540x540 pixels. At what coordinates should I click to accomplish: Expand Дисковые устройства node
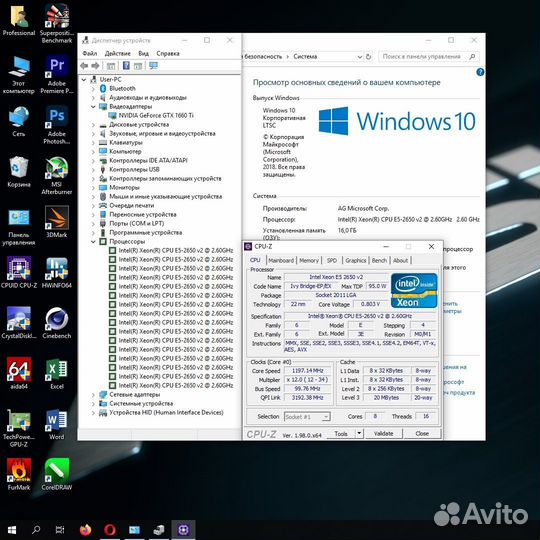pos(93,125)
